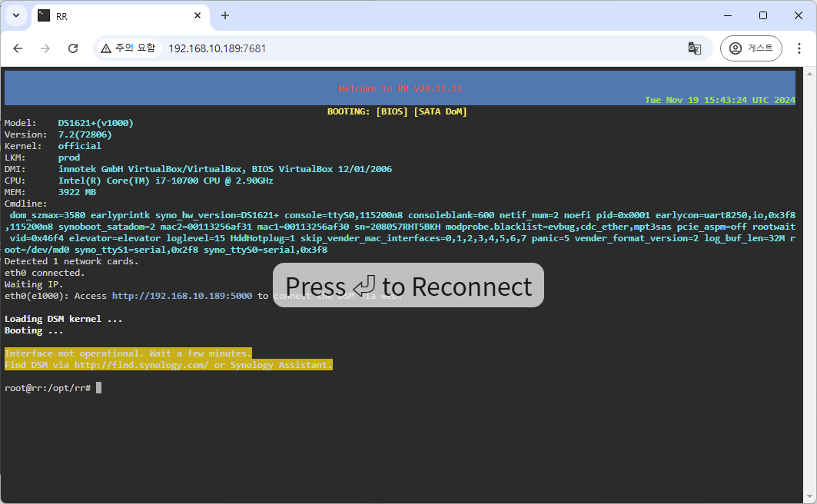Viewport: 817px width, 504px height.
Task: Click the Tue Nov 19 15:43:24 UTC timestamp
Action: pos(720,100)
